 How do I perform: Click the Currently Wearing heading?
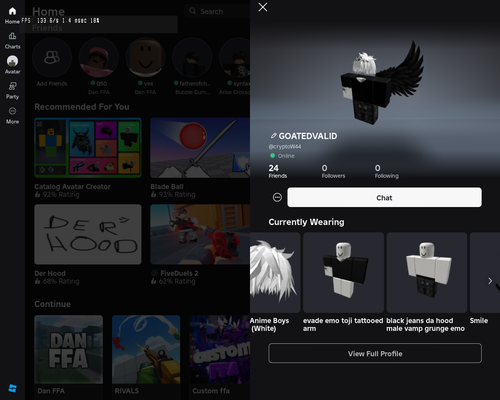[x=306, y=222]
